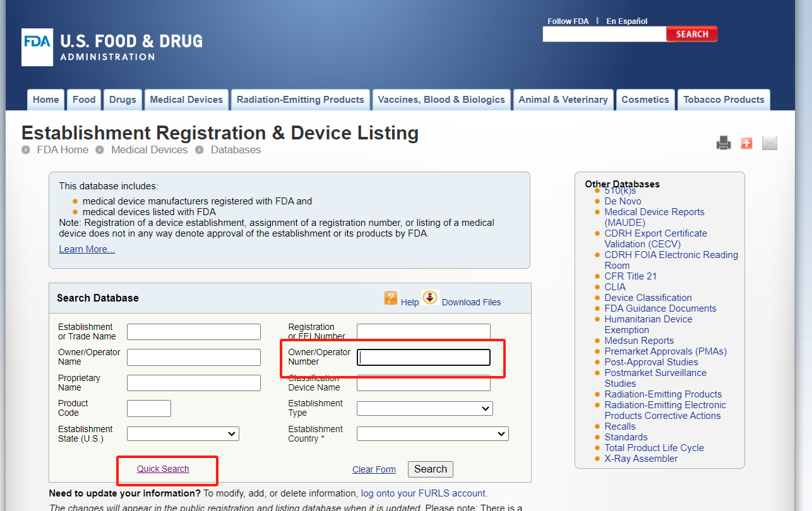
Task: Open the Humanitarian Device Exemption link
Action: point(648,324)
